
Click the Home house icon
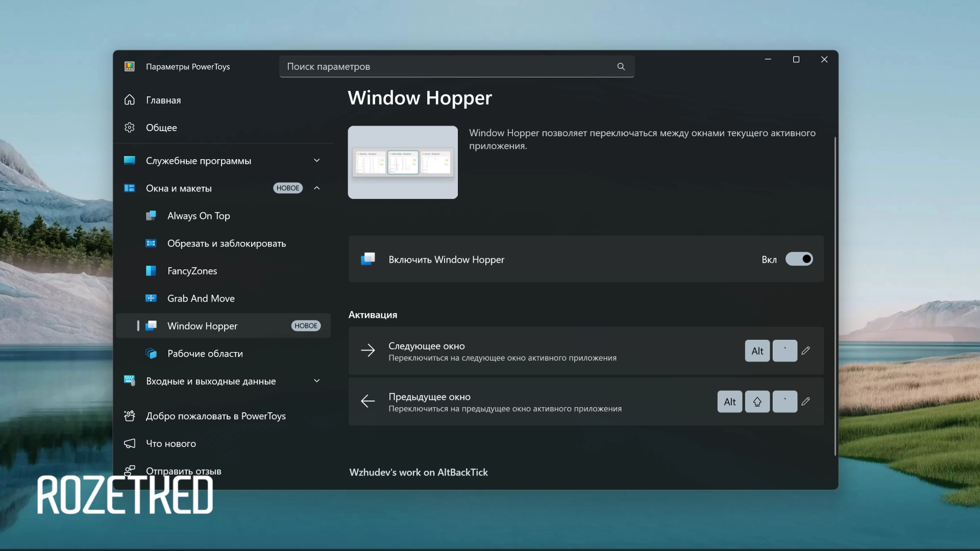130,99
